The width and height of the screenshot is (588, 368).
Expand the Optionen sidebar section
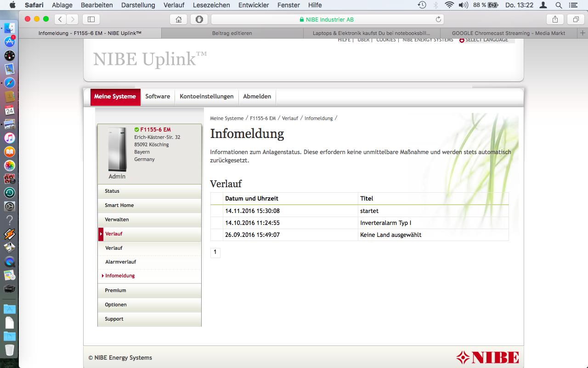(x=149, y=305)
